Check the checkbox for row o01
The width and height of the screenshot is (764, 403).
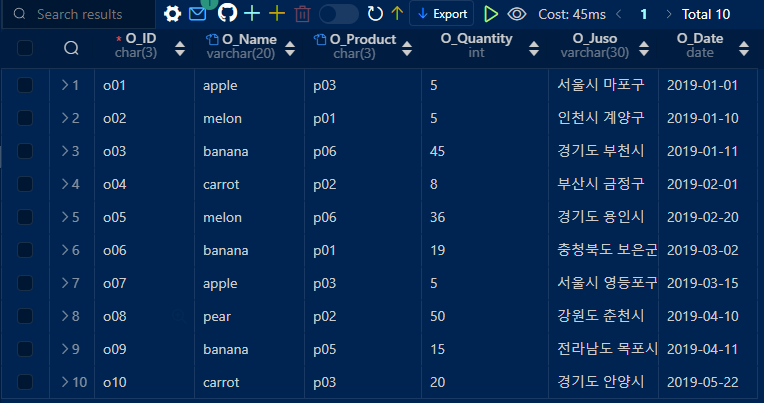point(25,85)
